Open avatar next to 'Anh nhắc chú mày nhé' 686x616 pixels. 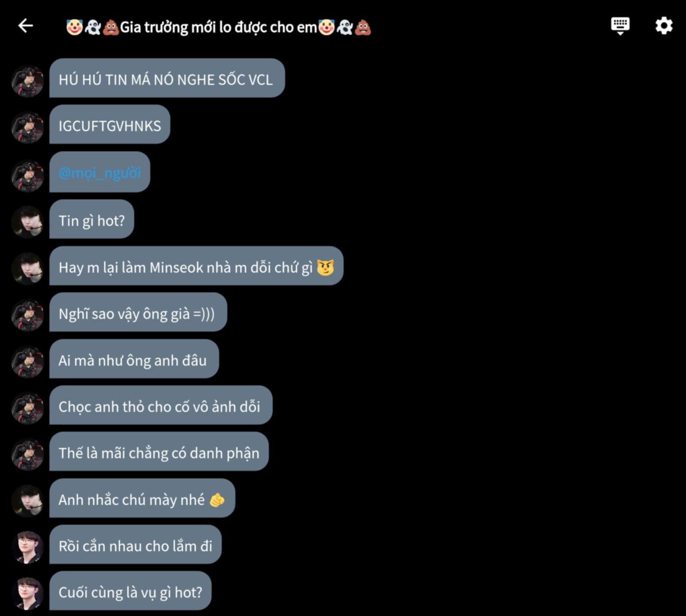(27, 500)
